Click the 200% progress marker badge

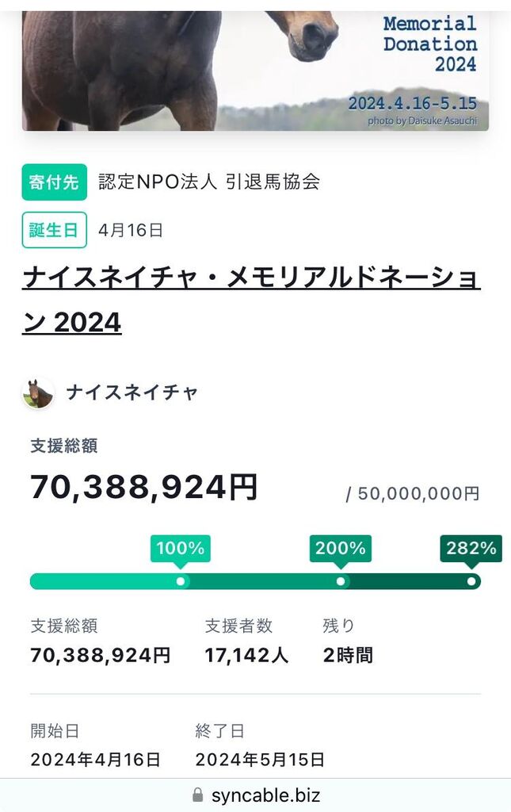coord(340,548)
